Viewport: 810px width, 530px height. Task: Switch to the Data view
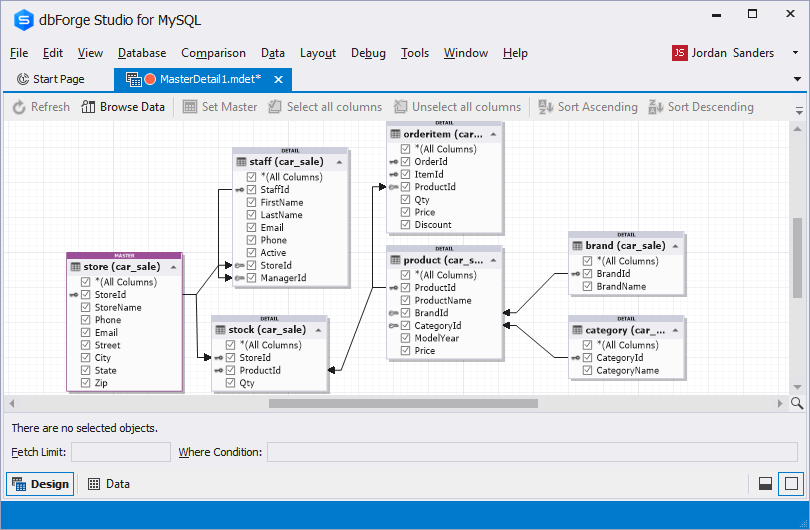pyautogui.click(x=109, y=484)
